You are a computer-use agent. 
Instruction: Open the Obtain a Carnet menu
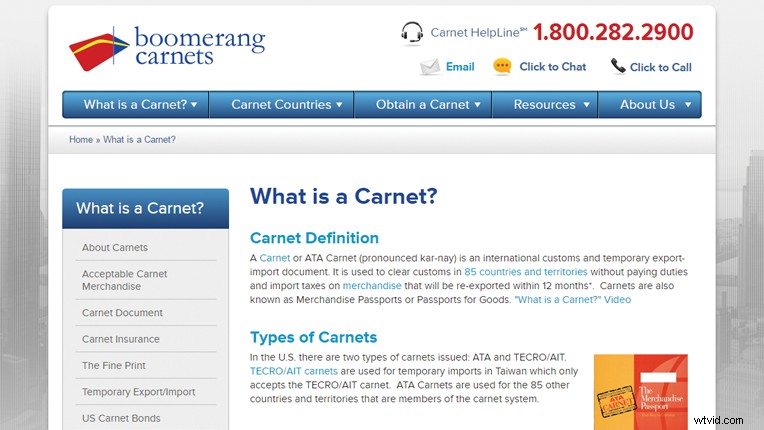click(x=423, y=104)
